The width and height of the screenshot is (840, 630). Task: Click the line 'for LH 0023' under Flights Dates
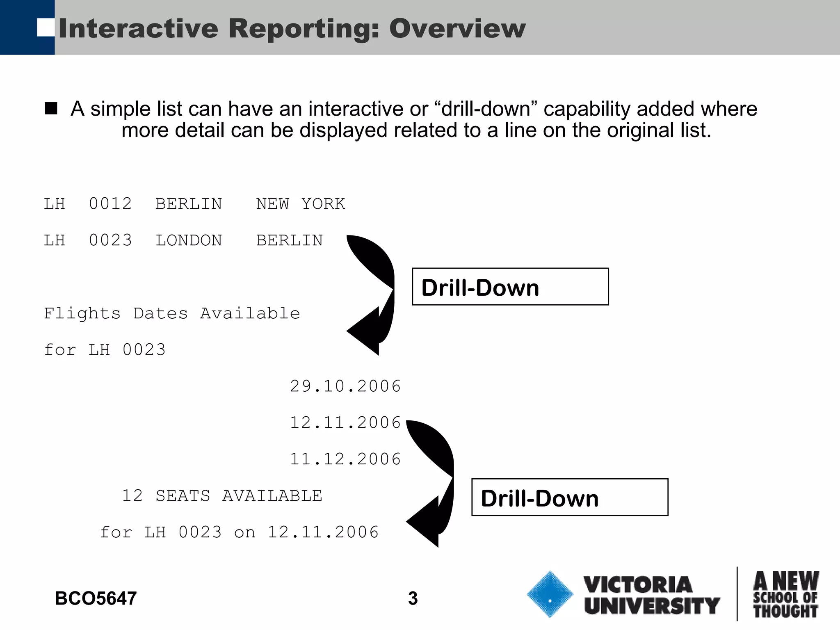click(x=105, y=350)
